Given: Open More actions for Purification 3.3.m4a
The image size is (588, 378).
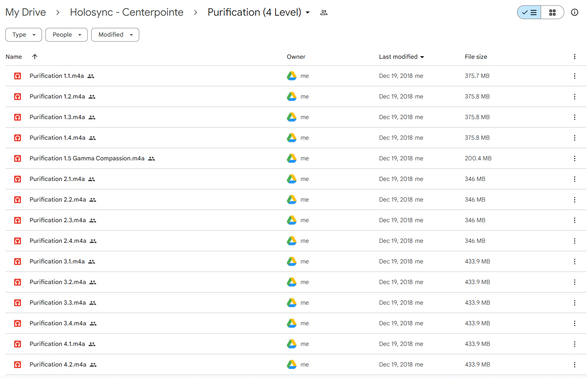Looking at the screenshot, I should tap(574, 303).
